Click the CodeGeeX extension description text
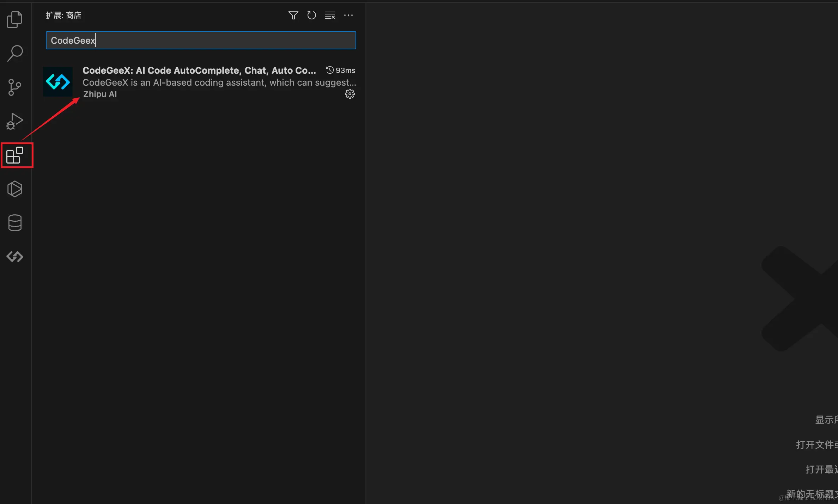838x504 pixels. [x=219, y=82]
